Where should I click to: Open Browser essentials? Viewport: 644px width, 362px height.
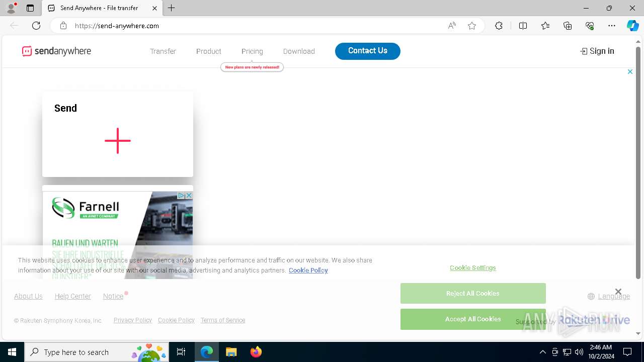tap(590, 26)
